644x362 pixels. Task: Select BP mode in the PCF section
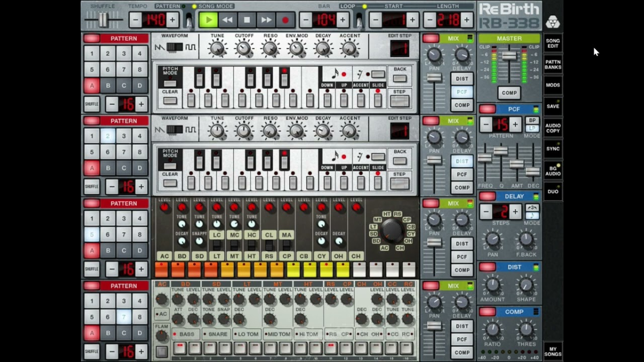point(532,120)
